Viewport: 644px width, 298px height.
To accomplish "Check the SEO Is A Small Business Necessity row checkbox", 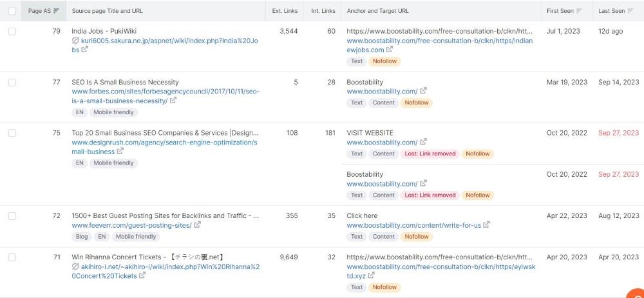I will 12,83.
